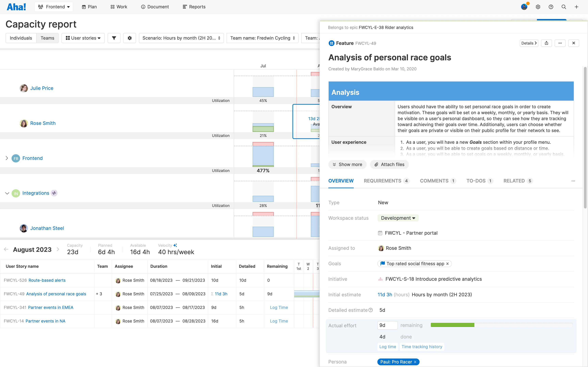This screenshot has height=367, width=588.
Task: Open the feature more-options ellipsis menu
Action: coord(560,43)
